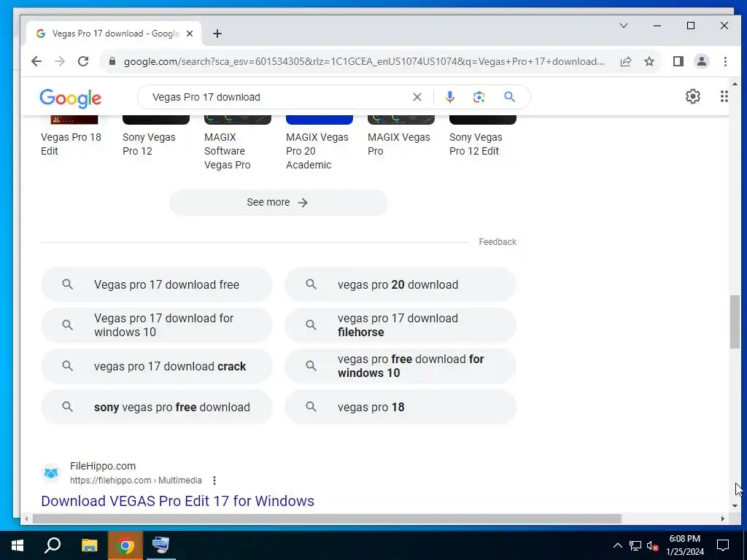The width and height of the screenshot is (747, 560).
Task: Search vegas pro 18 suggestion
Action: pyautogui.click(x=400, y=407)
